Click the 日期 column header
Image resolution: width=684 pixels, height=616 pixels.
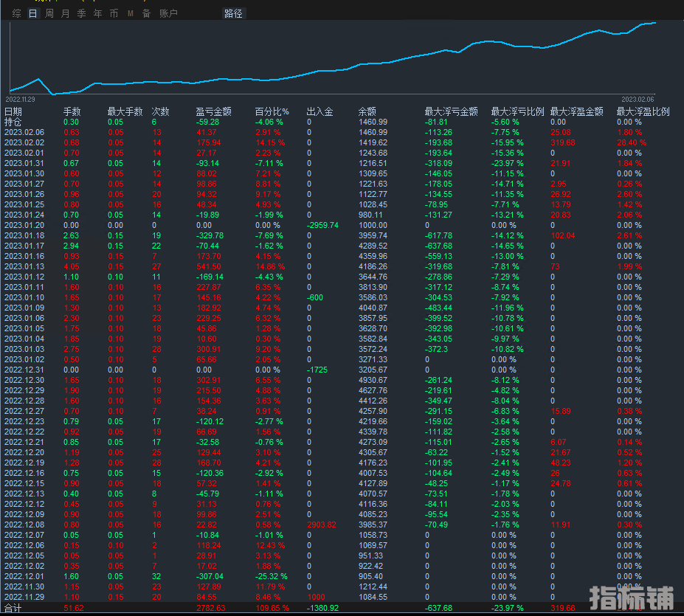pyautogui.click(x=13, y=111)
